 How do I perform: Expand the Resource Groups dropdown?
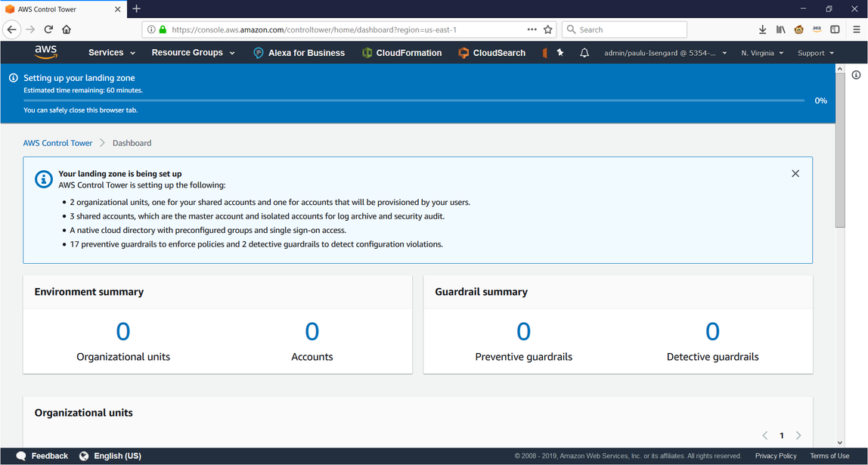click(x=194, y=53)
